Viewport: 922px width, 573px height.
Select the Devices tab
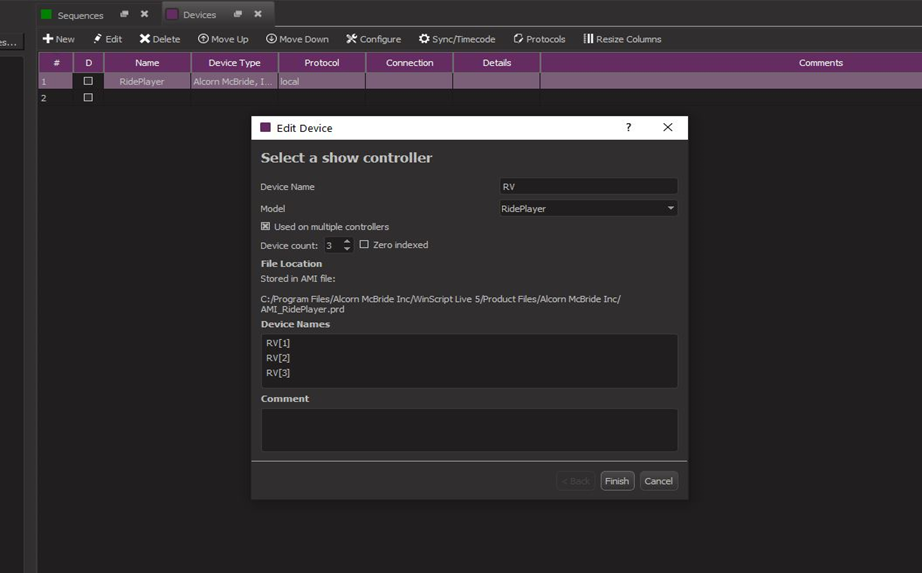(x=199, y=15)
